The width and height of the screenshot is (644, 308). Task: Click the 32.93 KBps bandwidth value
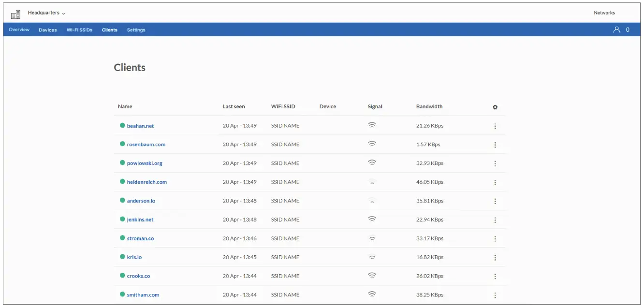(x=430, y=163)
